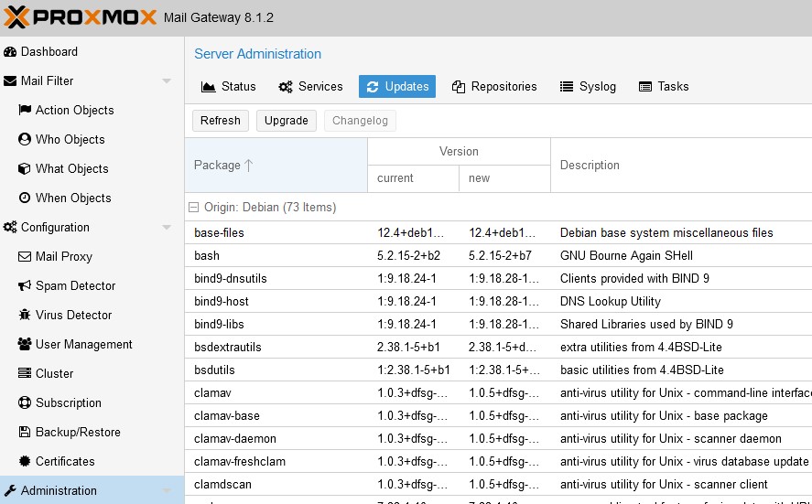Select the bind9-host package row
Image resolution: width=812 pixels, height=504 pixels.
click(x=498, y=301)
